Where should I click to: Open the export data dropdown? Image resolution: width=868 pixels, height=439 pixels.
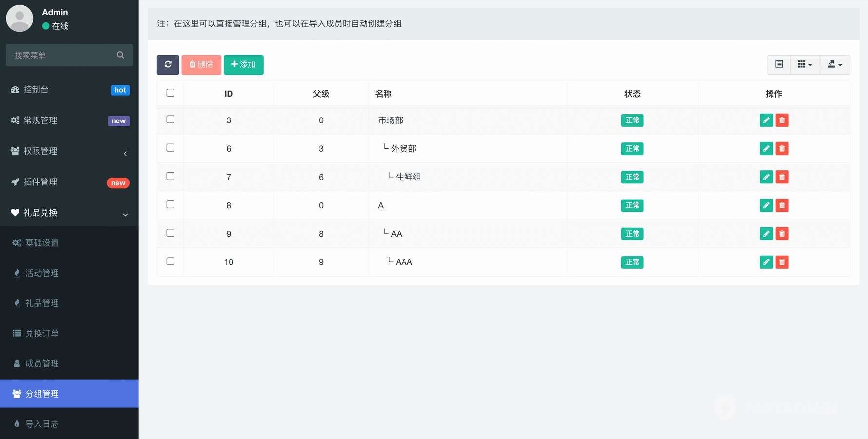tap(834, 64)
